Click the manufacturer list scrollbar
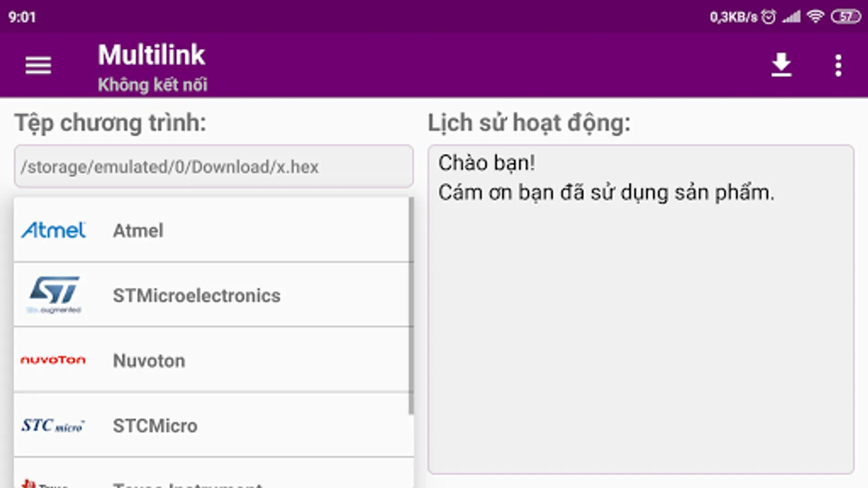868x488 pixels. tap(411, 306)
